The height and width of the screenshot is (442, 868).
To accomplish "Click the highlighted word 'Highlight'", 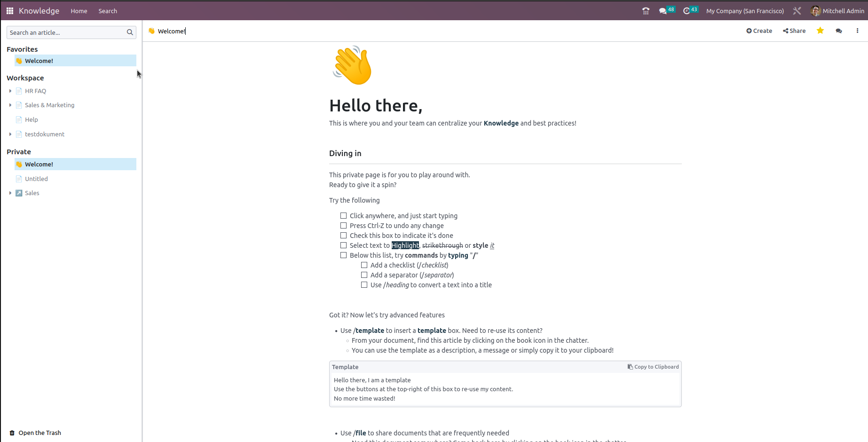I will (405, 245).
